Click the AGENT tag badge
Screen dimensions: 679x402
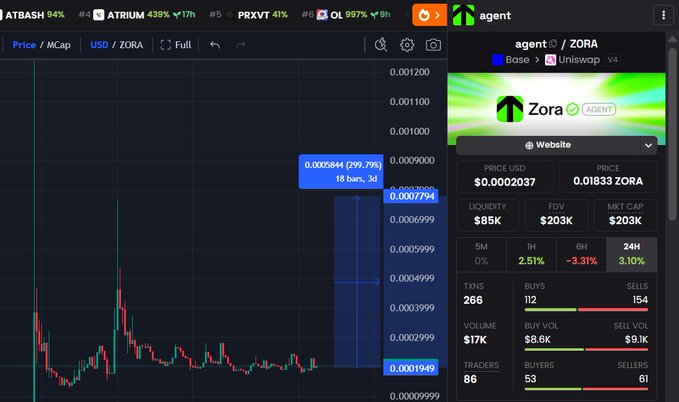pos(599,109)
